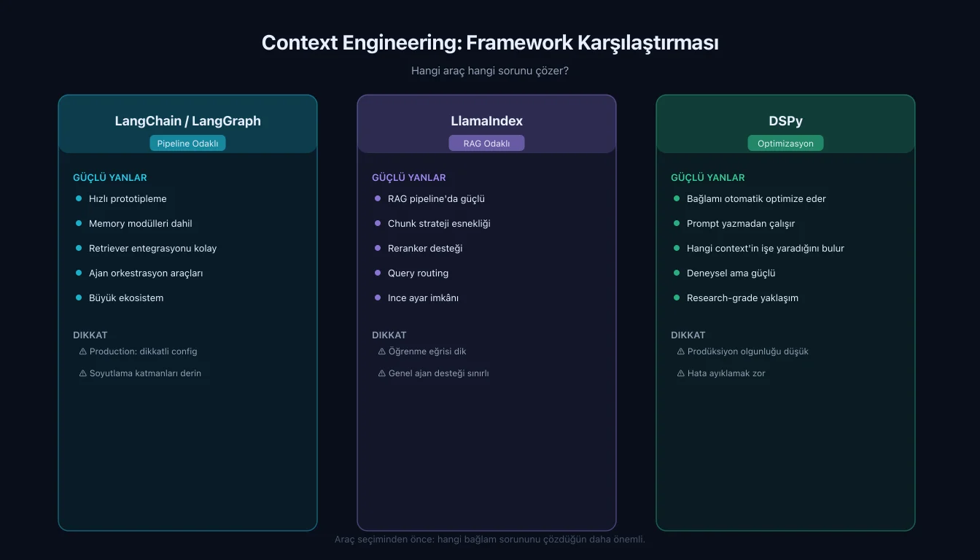Click footer note about Araç seçiminden önce

[490, 540]
